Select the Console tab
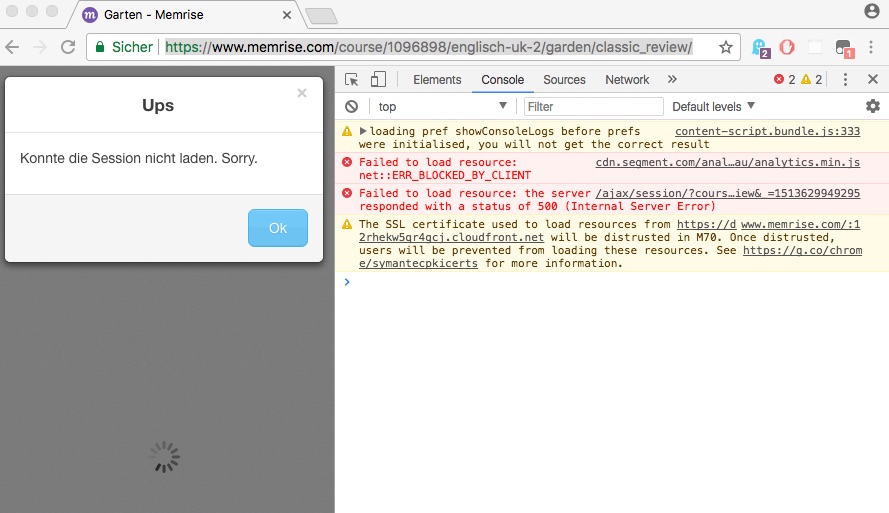The height and width of the screenshot is (513, 889). (502, 80)
